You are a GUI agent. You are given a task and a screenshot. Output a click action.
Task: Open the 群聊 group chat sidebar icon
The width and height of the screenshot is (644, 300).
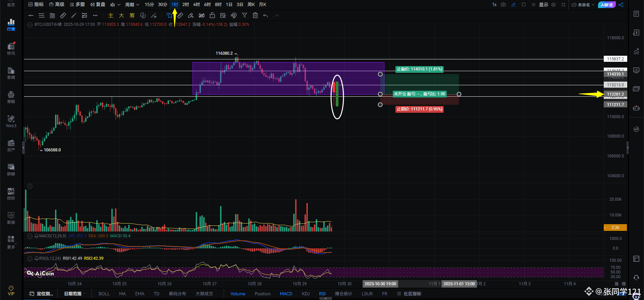11,169
